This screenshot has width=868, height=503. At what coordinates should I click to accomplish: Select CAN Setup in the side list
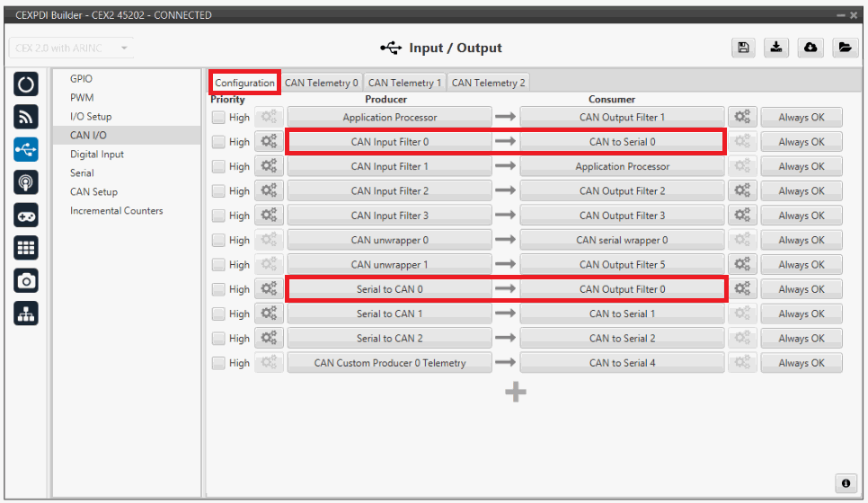click(93, 192)
